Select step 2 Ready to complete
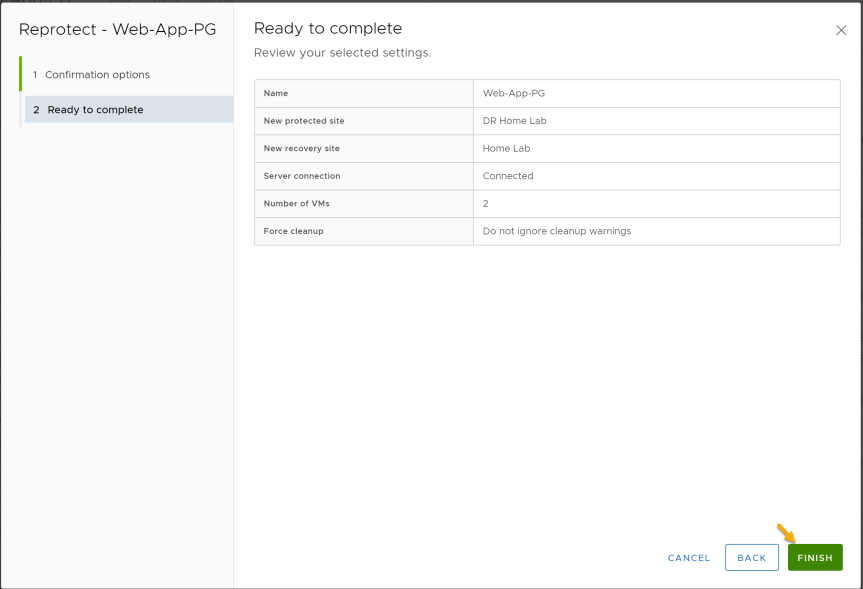Image resolution: width=863 pixels, height=589 pixels. click(129, 109)
